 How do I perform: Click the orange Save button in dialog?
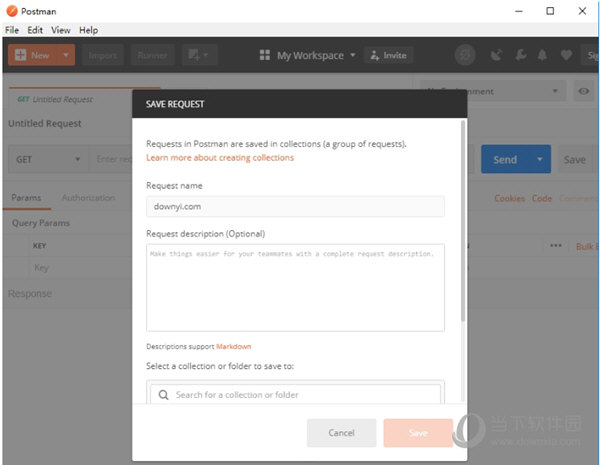point(418,433)
